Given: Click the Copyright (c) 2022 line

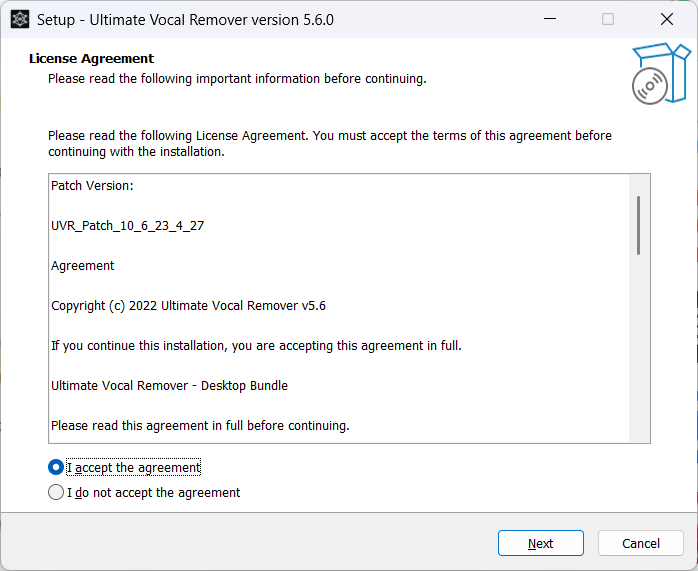Looking at the screenshot, I should [x=188, y=306].
